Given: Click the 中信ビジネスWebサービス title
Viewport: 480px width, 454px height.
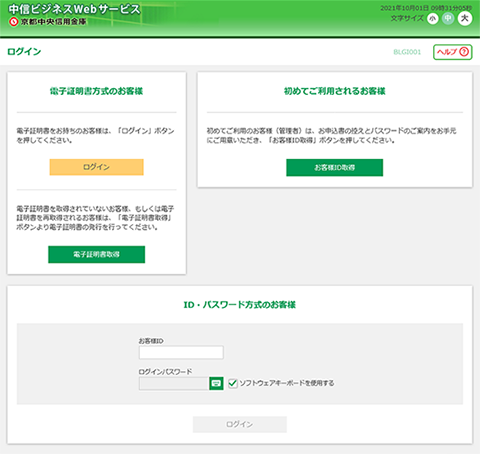Looking at the screenshot, I should [x=74, y=9].
